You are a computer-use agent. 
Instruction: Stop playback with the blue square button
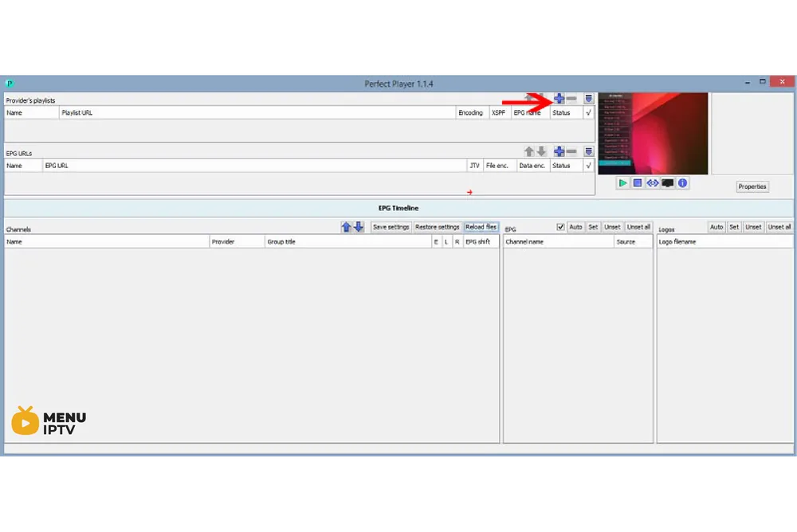tap(638, 183)
